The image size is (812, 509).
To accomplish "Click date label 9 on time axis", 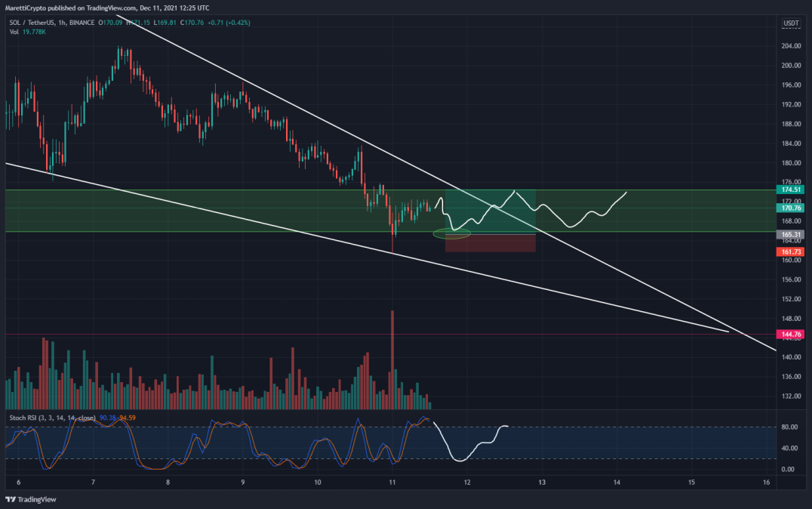I will (x=243, y=483).
